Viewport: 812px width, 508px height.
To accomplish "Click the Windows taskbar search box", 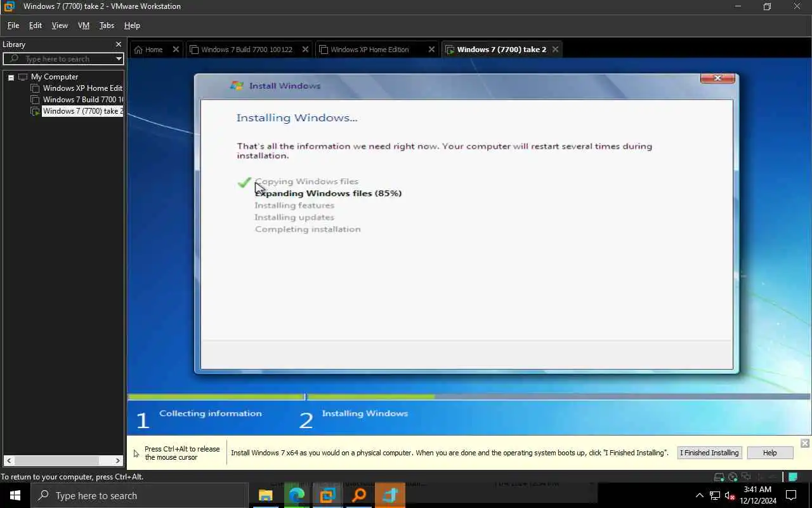I will [140, 495].
